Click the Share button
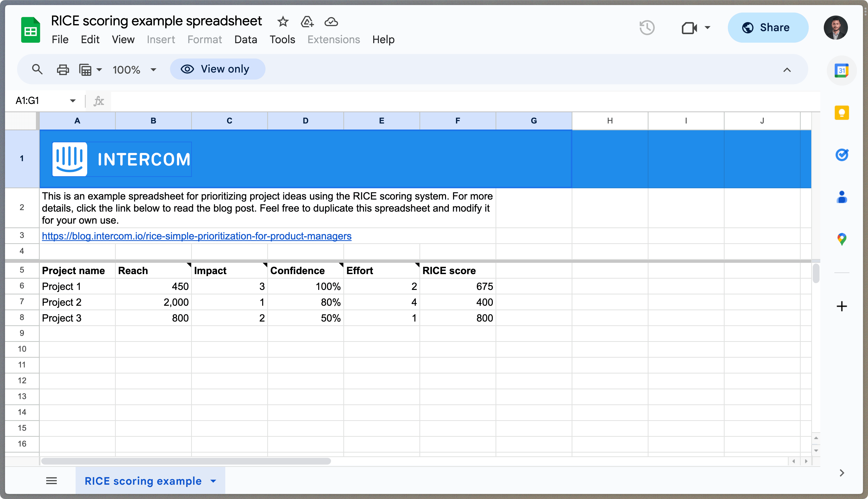The width and height of the screenshot is (868, 499). (x=768, y=28)
